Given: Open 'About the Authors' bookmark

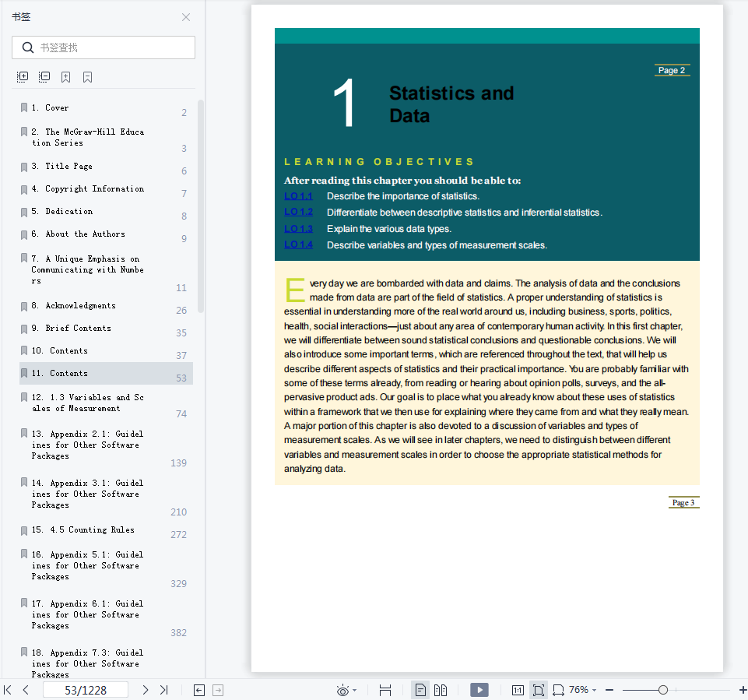Looking at the screenshot, I should click(104, 234).
